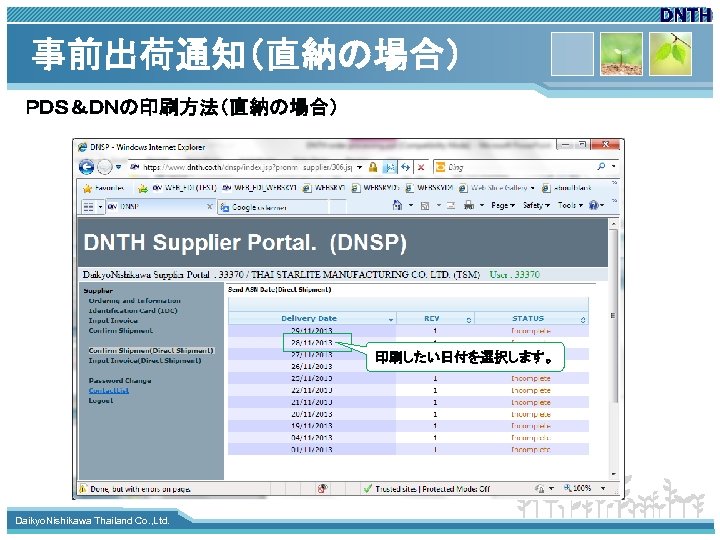Open the Password Change link

click(x=120, y=381)
